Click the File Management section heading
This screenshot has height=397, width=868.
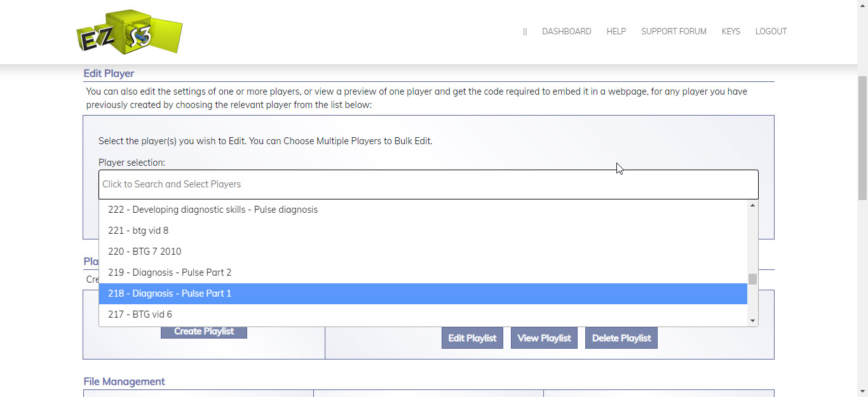124,382
